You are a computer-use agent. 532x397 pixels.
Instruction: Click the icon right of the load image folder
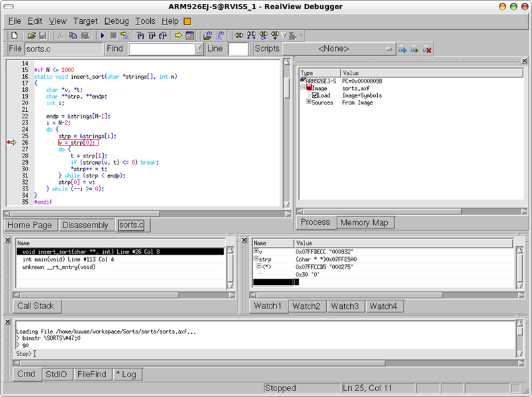click(220, 35)
